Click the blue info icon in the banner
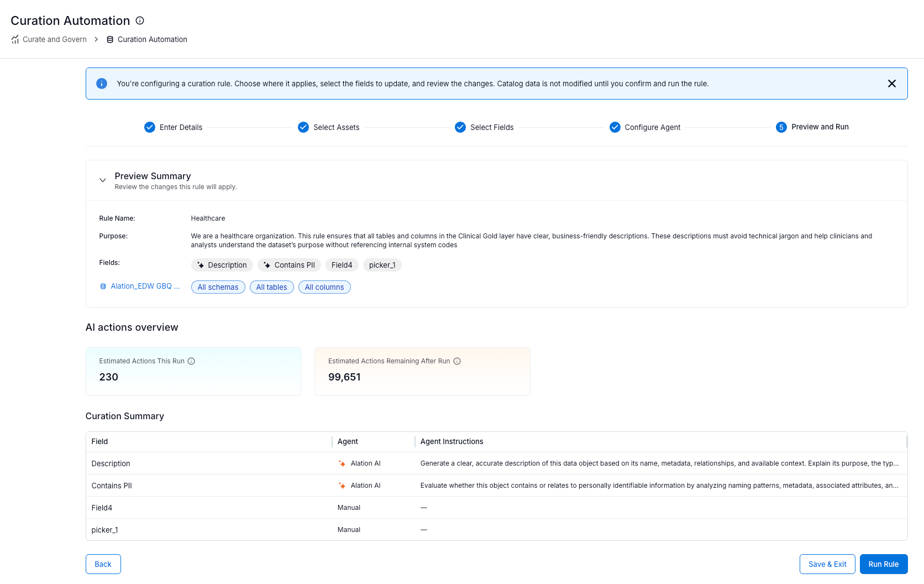Viewport: 924px width, 584px height. 102,84
